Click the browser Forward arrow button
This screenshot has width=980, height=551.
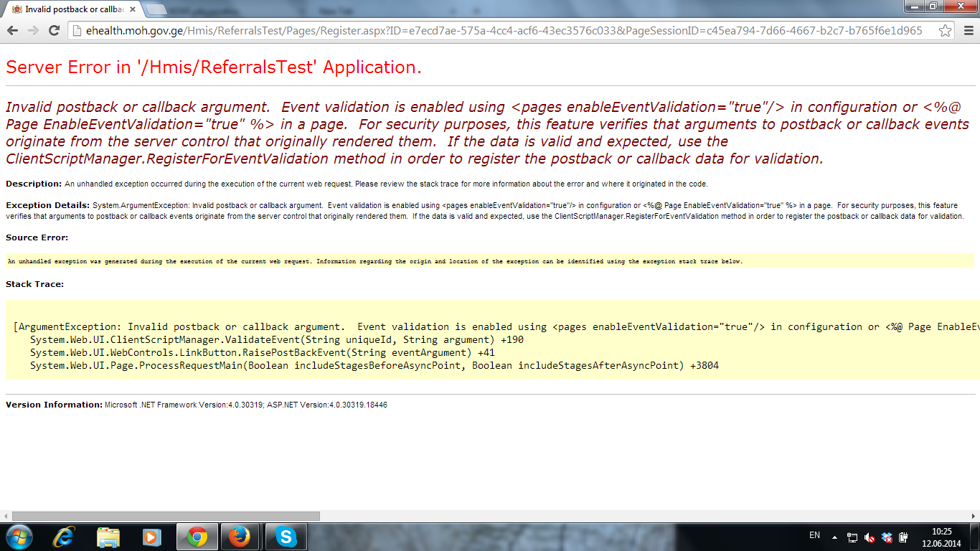pyautogui.click(x=33, y=30)
